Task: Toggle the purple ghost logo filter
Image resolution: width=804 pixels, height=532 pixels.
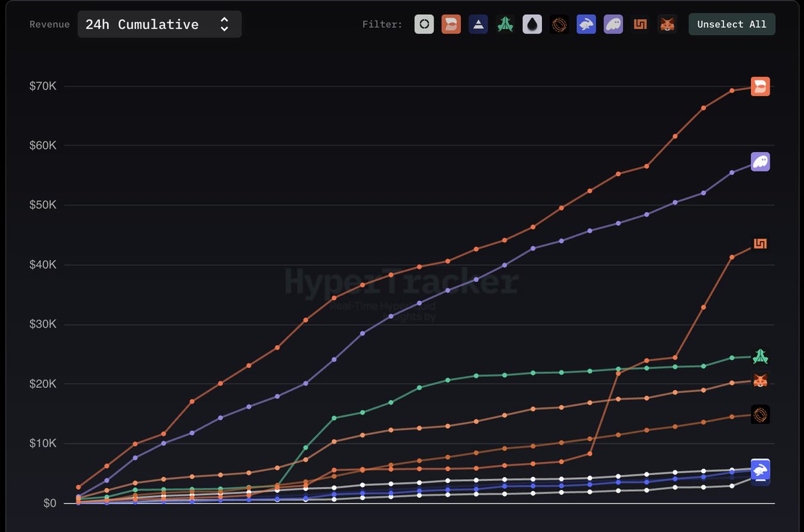Action: coord(613,25)
